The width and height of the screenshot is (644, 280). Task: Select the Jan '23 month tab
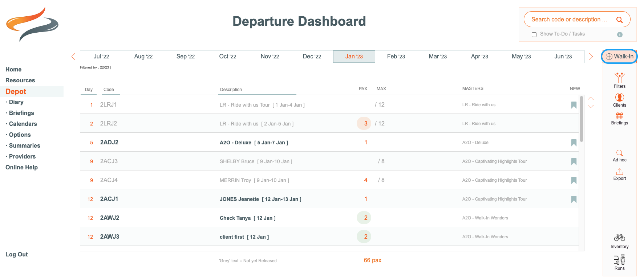coord(354,57)
